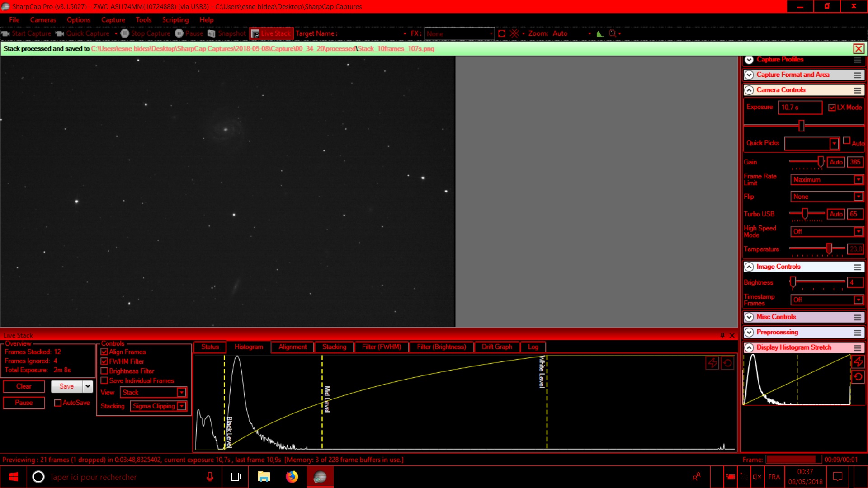Open the Stacking Sigma Clipping dropdown
Image resolution: width=868 pixels, height=488 pixels.
point(181,406)
